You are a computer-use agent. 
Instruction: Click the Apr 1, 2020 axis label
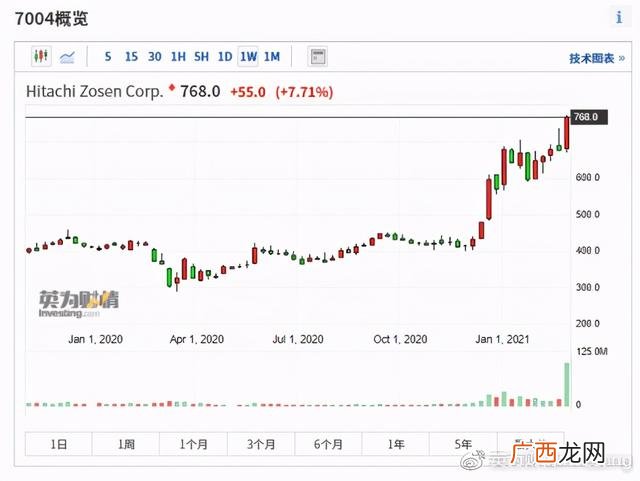pyautogui.click(x=197, y=339)
